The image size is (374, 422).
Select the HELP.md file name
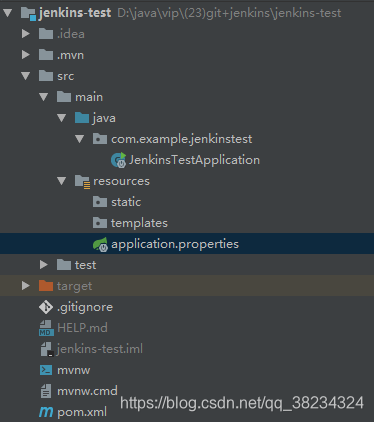tap(82, 328)
